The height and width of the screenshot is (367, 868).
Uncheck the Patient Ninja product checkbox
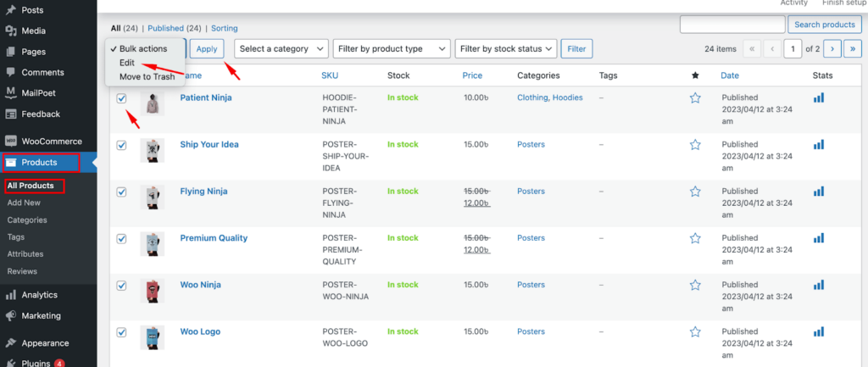point(122,98)
